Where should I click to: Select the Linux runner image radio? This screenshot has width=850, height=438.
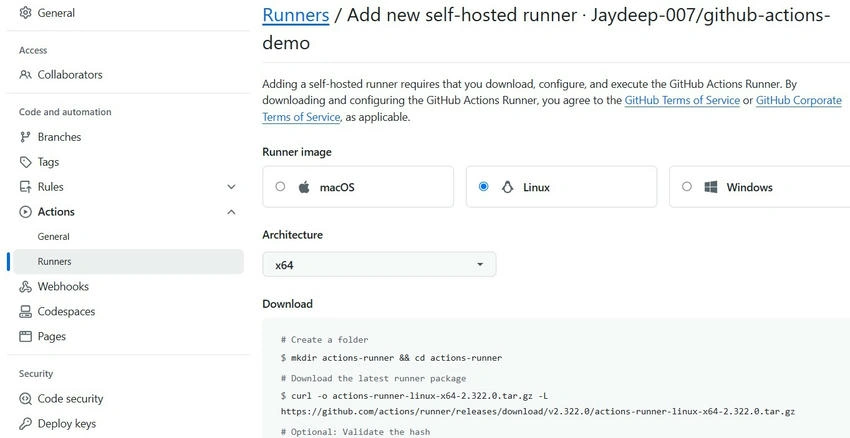click(x=484, y=186)
